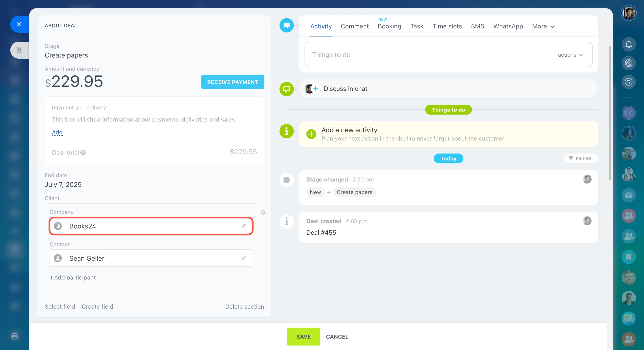Click the pencil icon next to Sean Geller
The width and height of the screenshot is (644, 350).
point(243,258)
